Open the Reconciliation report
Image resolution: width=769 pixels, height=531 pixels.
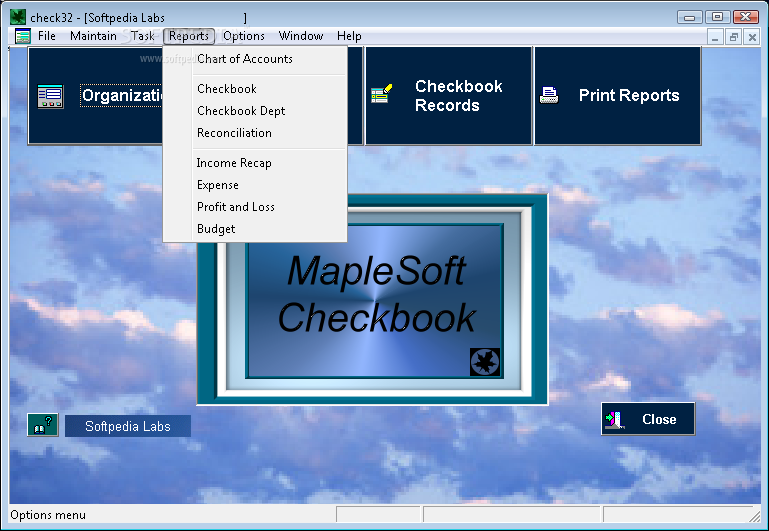(x=255, y=133)
